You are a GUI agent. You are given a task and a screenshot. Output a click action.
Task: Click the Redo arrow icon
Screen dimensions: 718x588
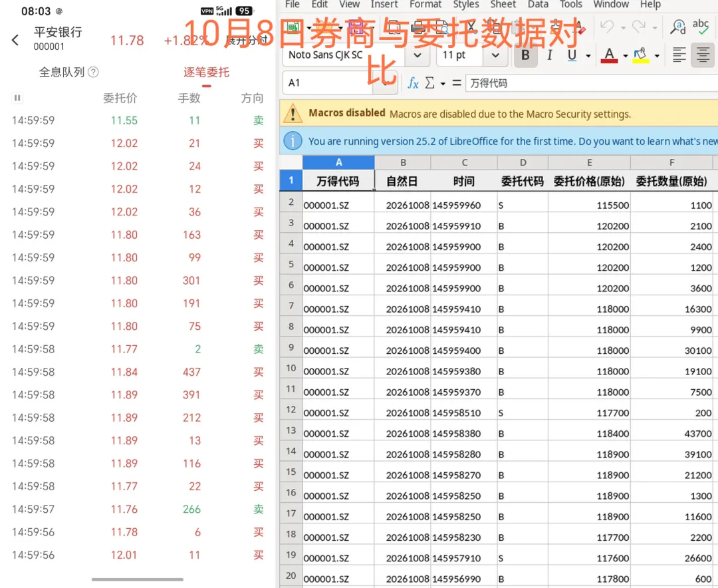639,27
